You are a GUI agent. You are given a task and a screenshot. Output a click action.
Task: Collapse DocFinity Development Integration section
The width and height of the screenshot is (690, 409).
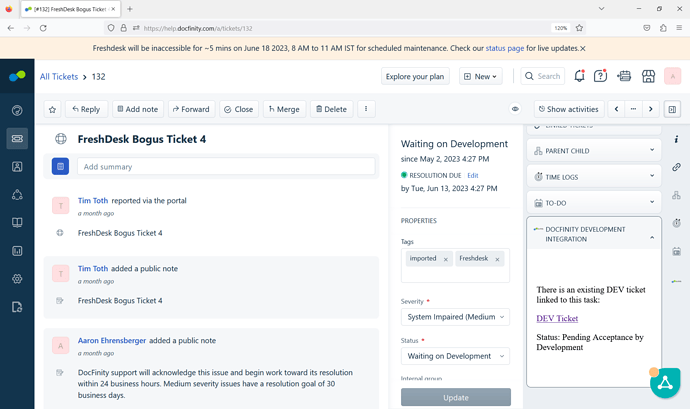coord(594,234)
